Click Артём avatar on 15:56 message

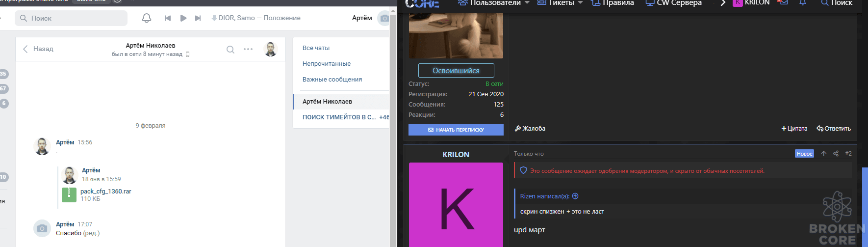pyautogui.click(x=42, y=146)
